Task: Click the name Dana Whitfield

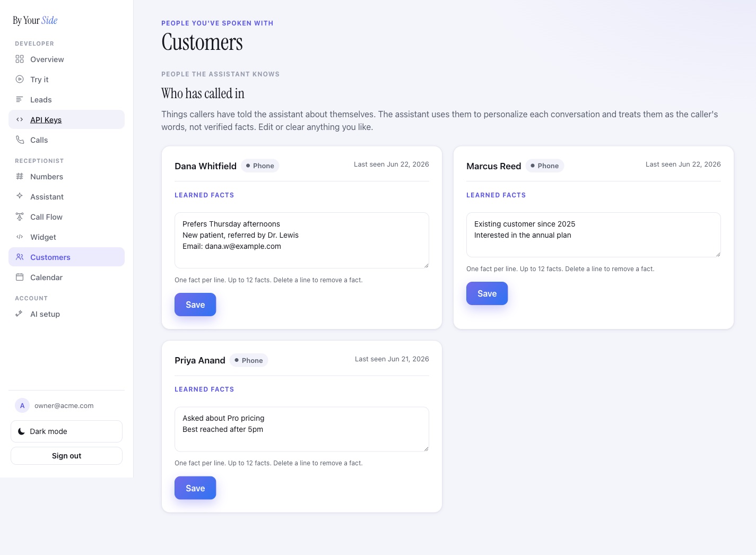Action: (205, 166)
